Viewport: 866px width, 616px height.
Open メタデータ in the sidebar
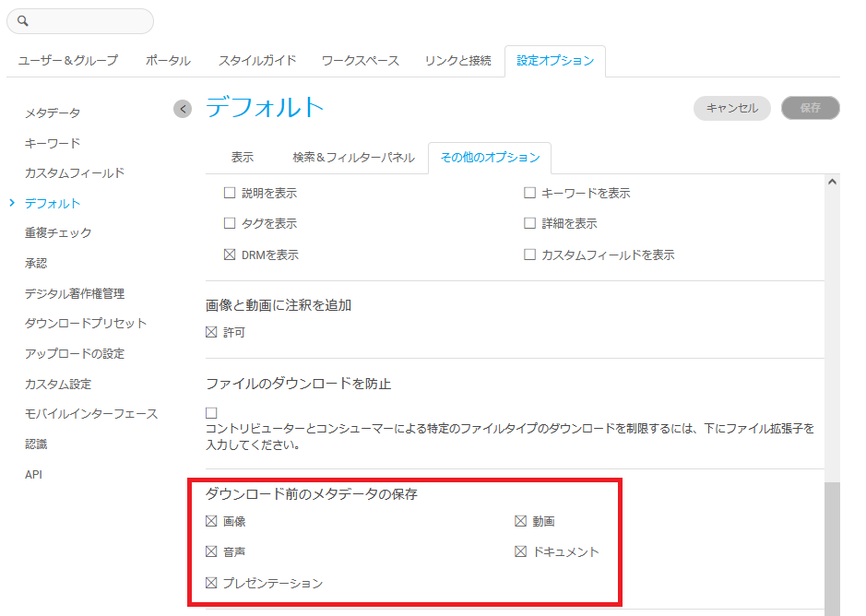tap(53, 113)
